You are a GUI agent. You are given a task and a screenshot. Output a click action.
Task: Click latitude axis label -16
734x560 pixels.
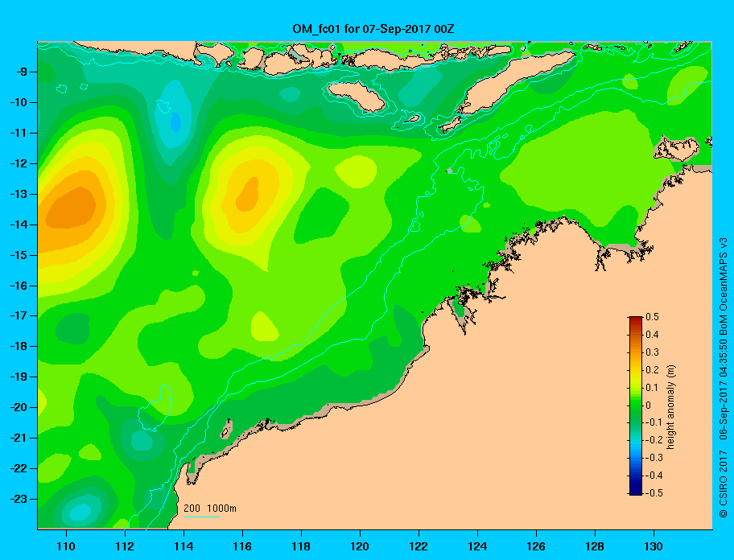18,286
